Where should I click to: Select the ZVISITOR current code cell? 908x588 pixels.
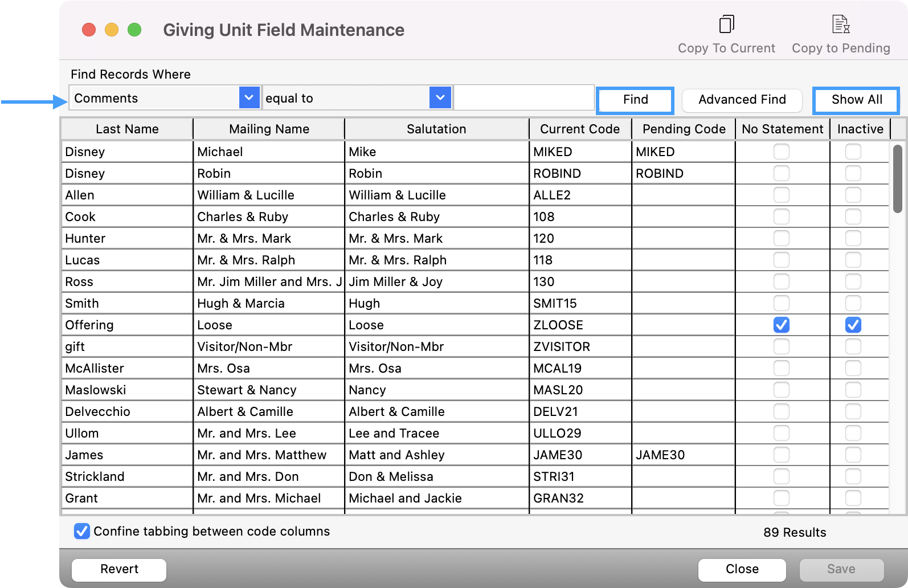pyautogui.click(x=579, y=346)
